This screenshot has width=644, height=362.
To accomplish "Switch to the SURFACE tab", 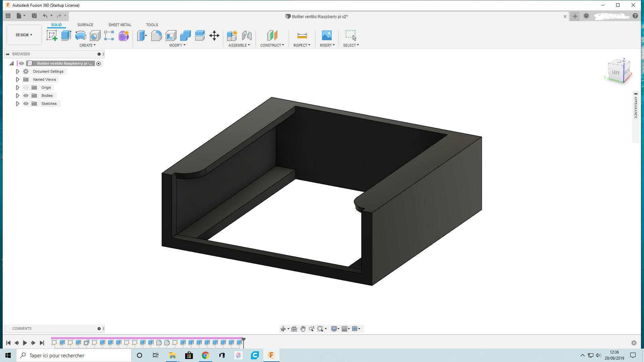I will (85, 25).
